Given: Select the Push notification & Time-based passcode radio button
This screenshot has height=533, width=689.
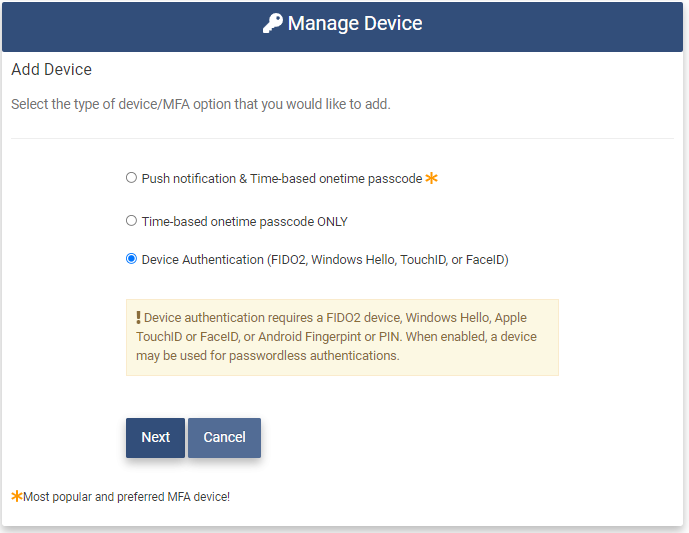Looking at the screenshot, I should (131, 178).
